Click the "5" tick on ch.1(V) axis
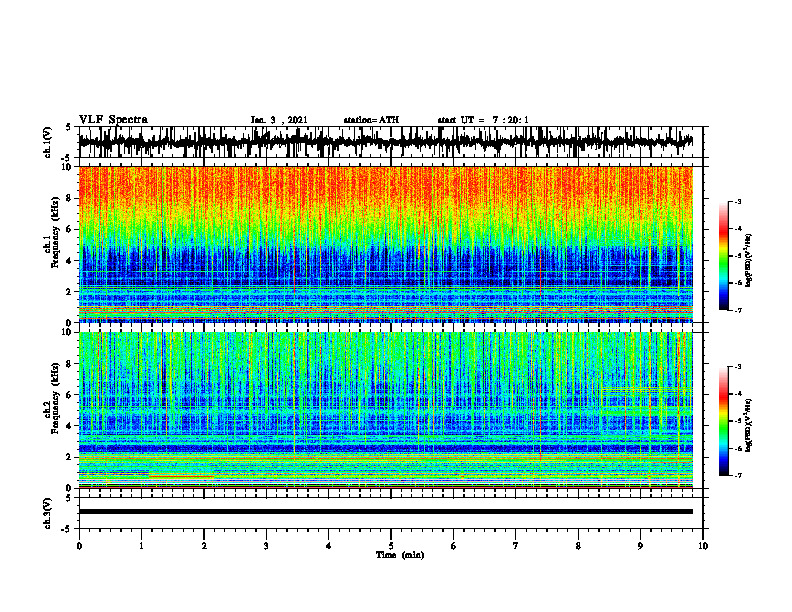Screen dimensions: 792x612 (x=68, y=127)
